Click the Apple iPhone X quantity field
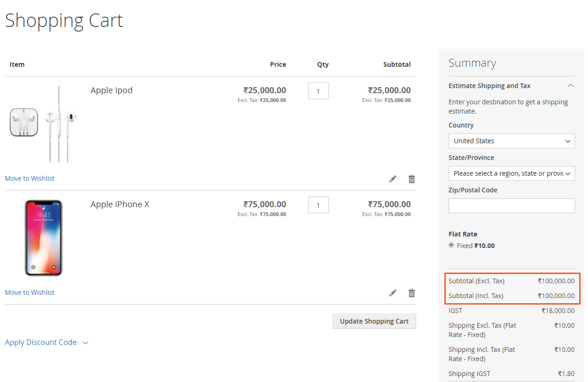The height and width of the screenshot is (382, 588). (x=318, y=205)
